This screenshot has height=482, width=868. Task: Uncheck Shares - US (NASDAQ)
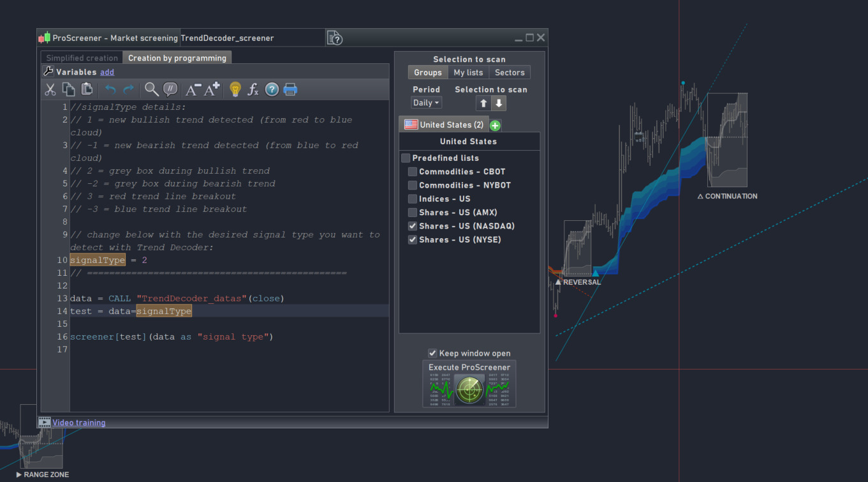pyautogui.click(x=413, y=226)
